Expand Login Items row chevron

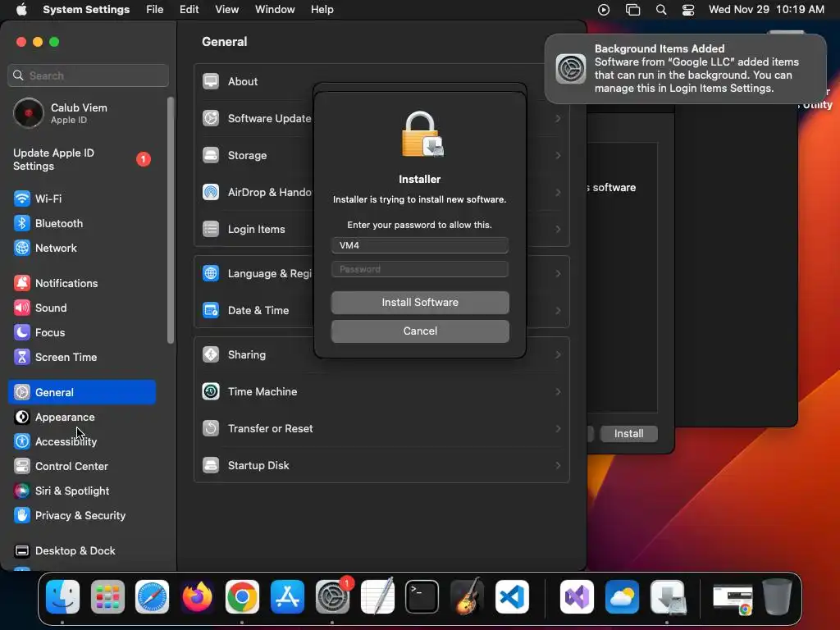558,230
